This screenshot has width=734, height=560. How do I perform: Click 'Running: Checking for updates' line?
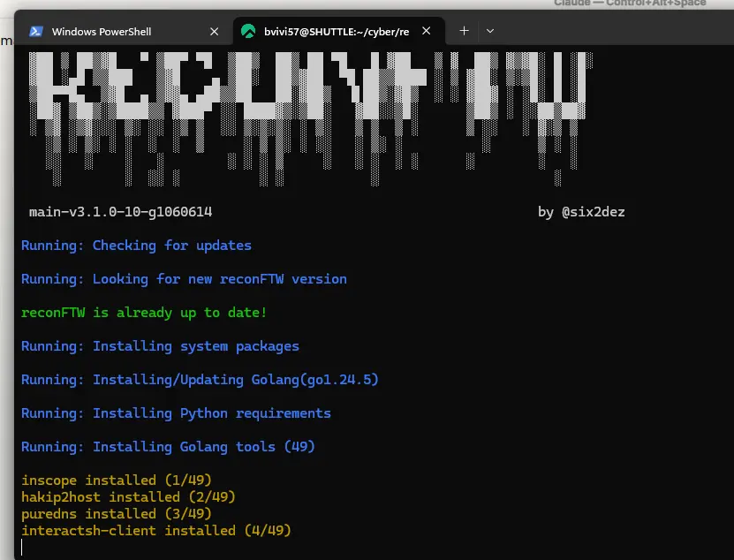pos(137,246)
